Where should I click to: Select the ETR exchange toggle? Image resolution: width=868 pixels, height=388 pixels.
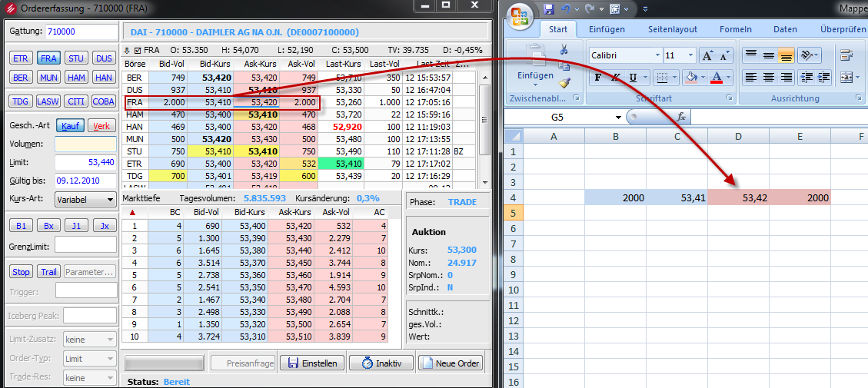pyautogui.click(x=21, y=58)
